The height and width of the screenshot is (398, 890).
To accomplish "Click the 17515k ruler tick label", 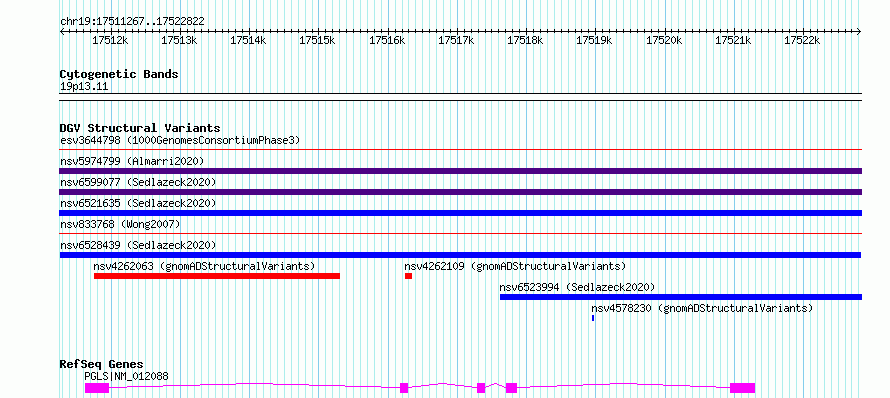I will pyautogui.click(x=317, y=40).
